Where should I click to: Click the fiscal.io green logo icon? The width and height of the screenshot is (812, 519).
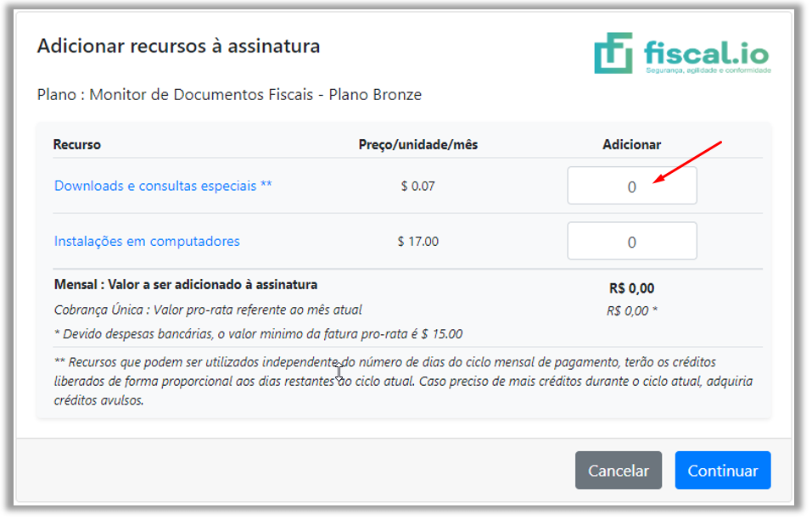(613, 53)
